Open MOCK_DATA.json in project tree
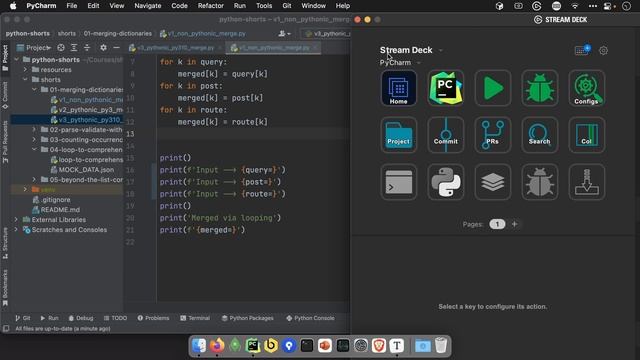640x360 pixels. [x=82, y=170]
